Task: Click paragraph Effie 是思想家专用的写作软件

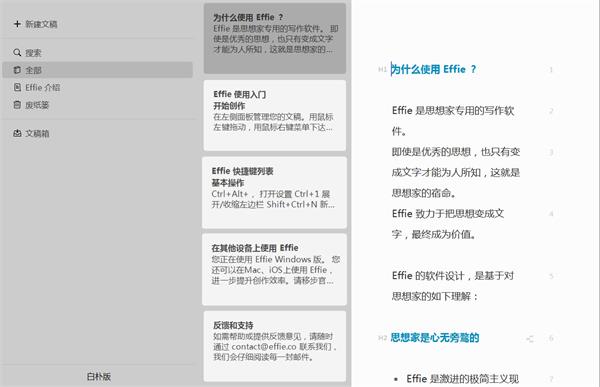Action: point(453,121)
